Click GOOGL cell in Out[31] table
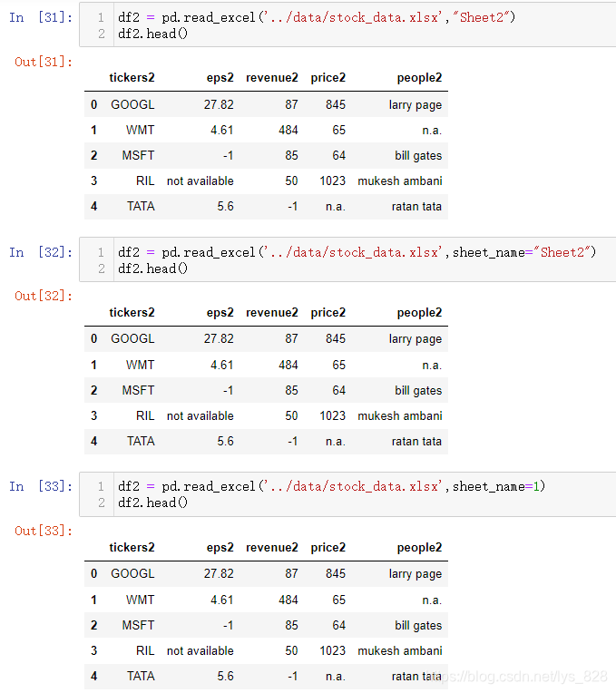The image size is (616, 693). 132,104
